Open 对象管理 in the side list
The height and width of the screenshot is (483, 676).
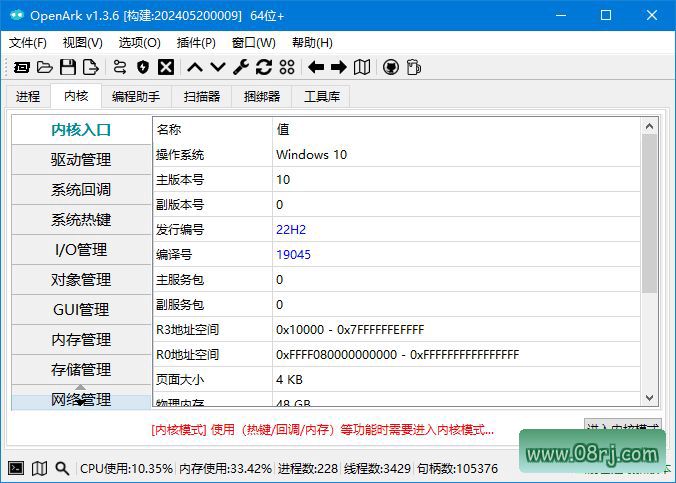pyautogui.click(x=81, y=279)
